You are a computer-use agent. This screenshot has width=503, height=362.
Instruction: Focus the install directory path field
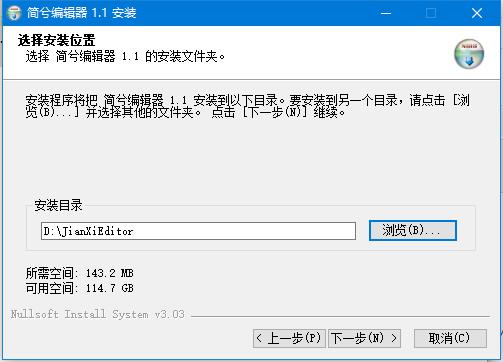[x=198, y=231]
